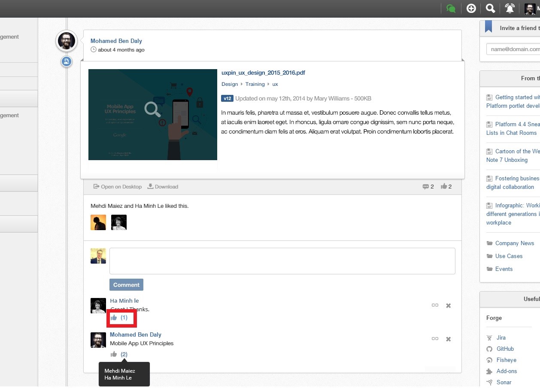
Task: Go to the ux breadcrumb folder
Action: pyautogui.click(x=275, y=84)
